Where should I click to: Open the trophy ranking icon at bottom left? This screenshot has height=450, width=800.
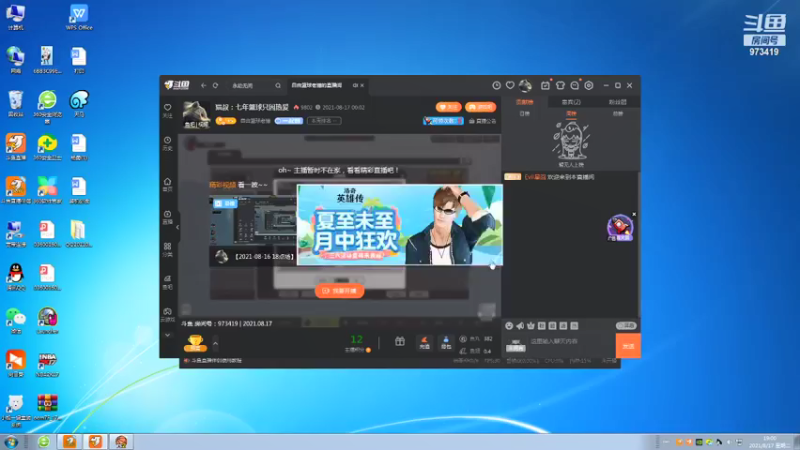coord(195,343)
